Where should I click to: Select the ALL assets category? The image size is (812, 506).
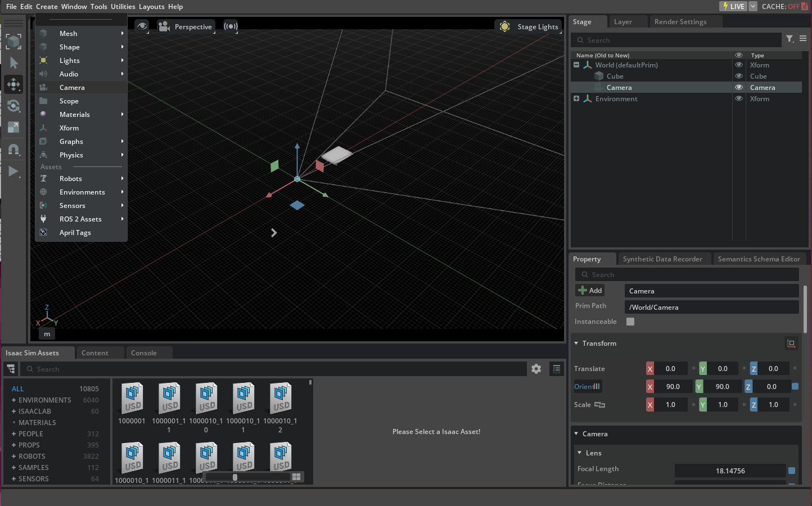click(17, 388)
